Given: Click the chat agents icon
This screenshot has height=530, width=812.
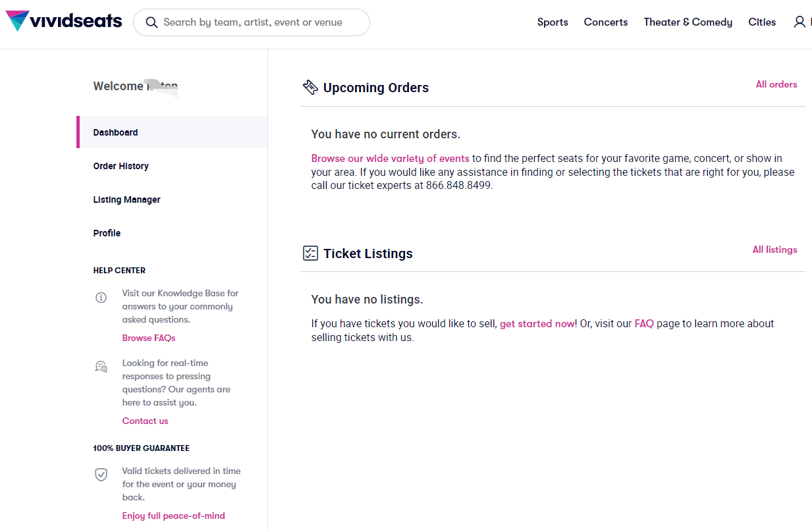Looking at the screenshot, I should coord(101,367).
